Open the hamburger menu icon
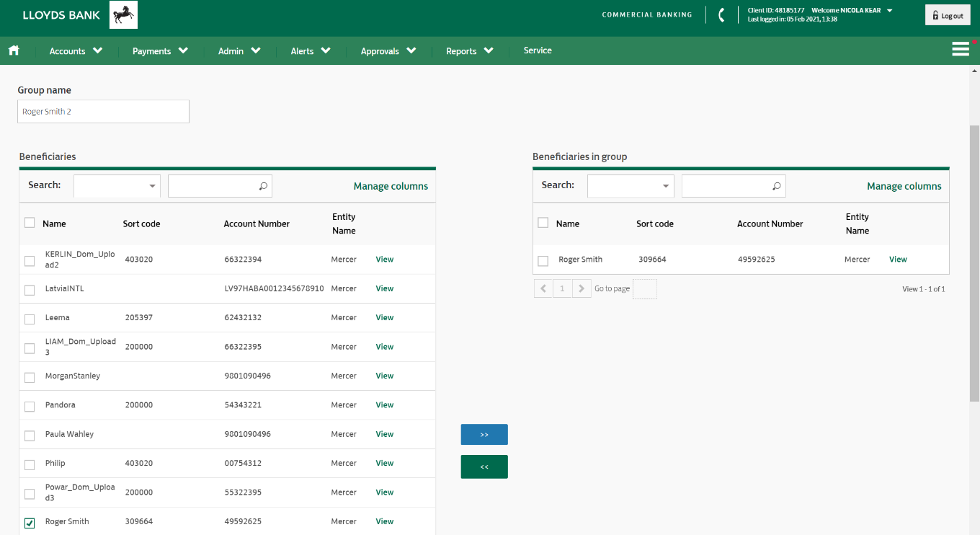This screenshot has width=980, height=535. (960, 49)
